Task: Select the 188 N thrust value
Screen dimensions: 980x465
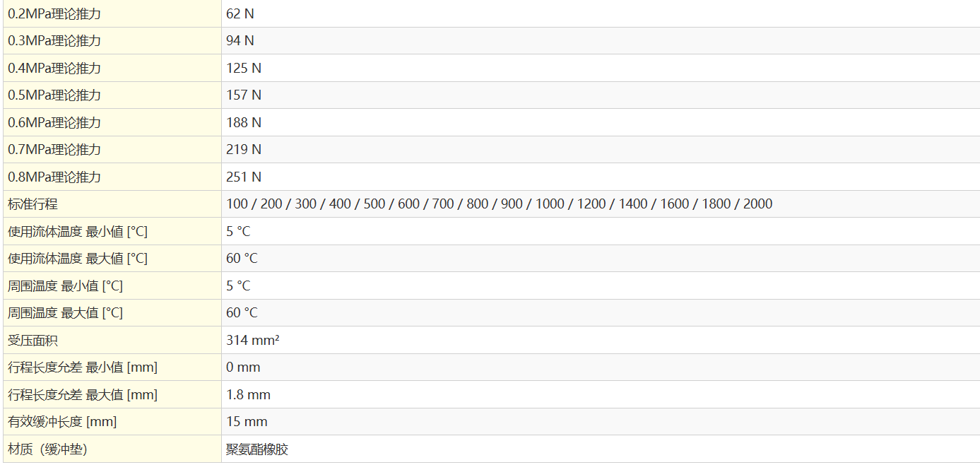Action: point(244,123)
